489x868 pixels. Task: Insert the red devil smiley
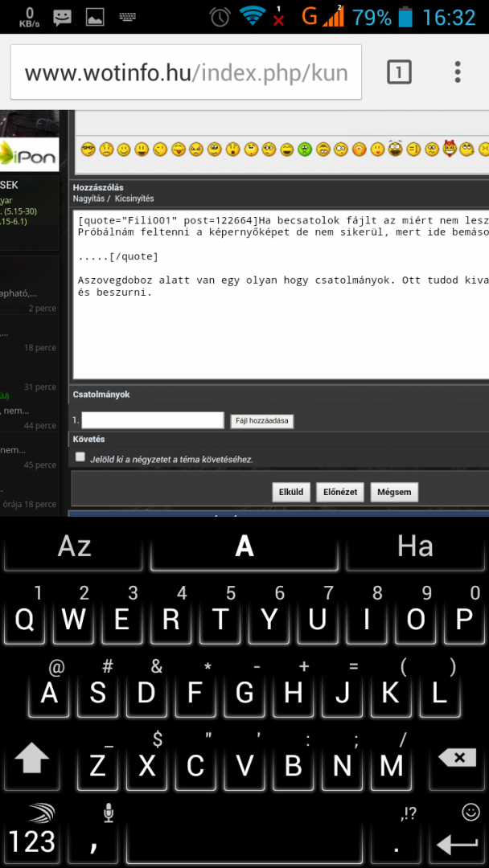coord(449,148)
